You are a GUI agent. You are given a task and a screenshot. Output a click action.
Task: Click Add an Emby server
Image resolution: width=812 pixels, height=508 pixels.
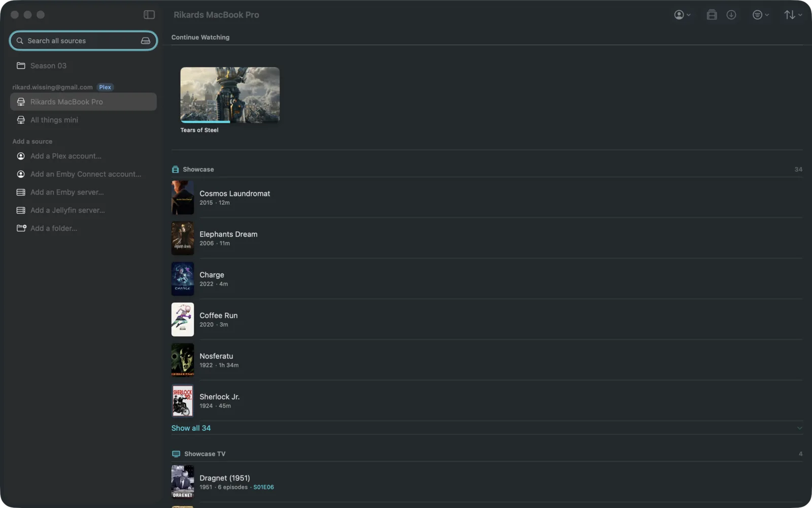pyautogui.click(x=83, y=192)
